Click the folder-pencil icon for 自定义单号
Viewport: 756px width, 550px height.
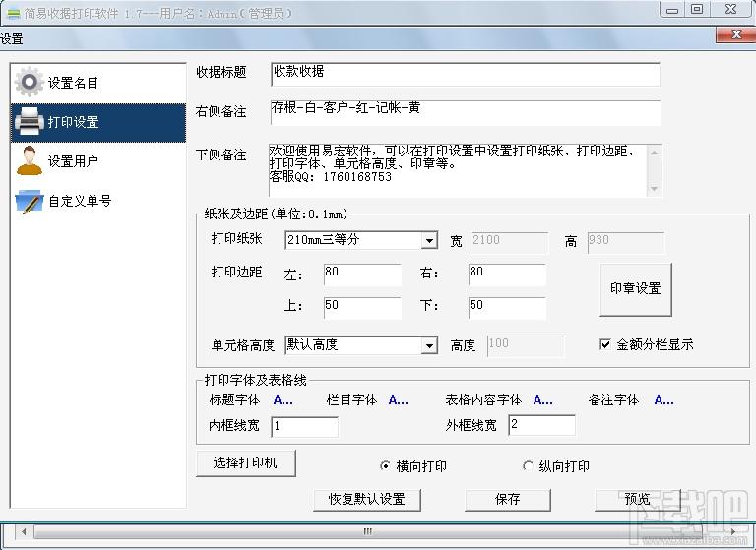click(29, 201)
